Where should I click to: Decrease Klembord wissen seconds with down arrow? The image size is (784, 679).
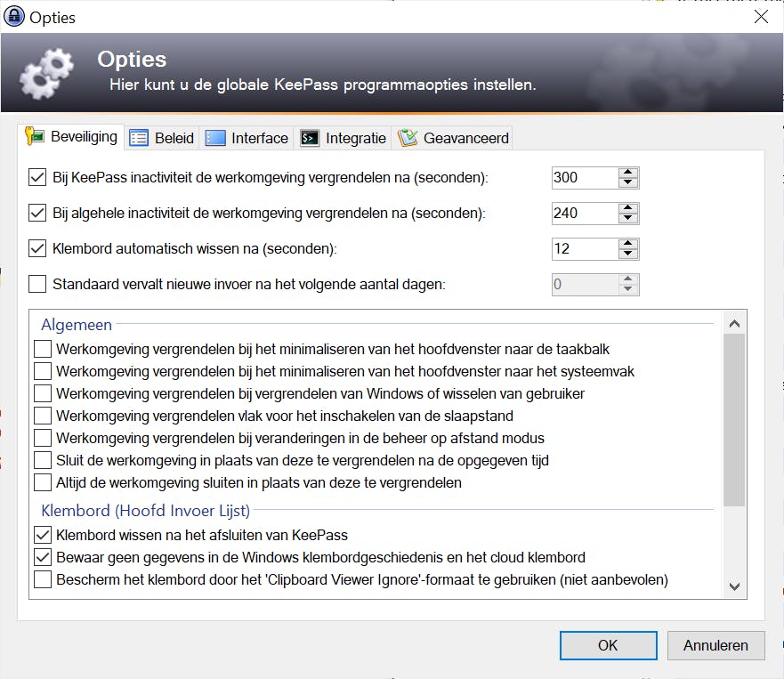click(x=628, y=254)
